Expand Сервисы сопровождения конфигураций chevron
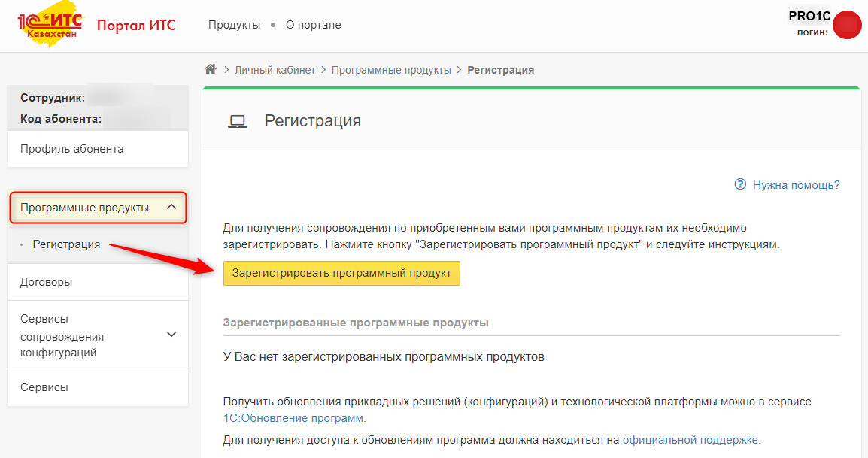The image size is (868, 458). coord(171,334)
